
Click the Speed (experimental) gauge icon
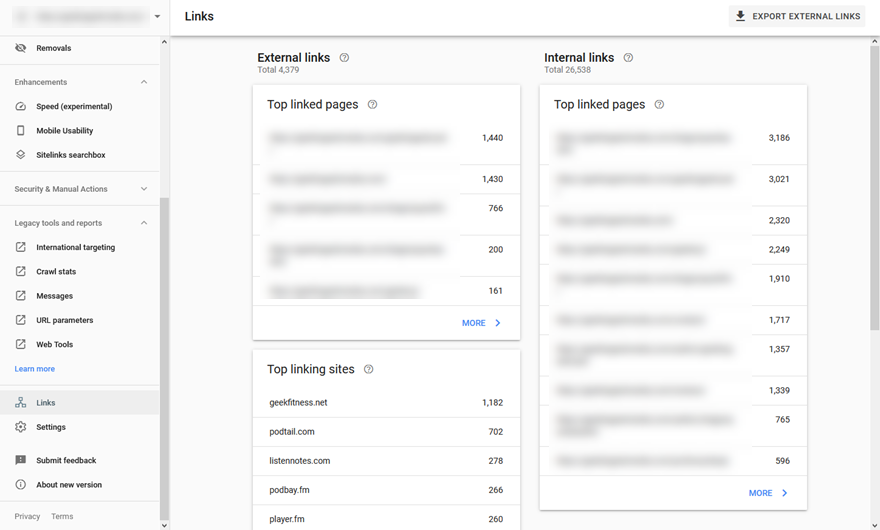[21, 106]
